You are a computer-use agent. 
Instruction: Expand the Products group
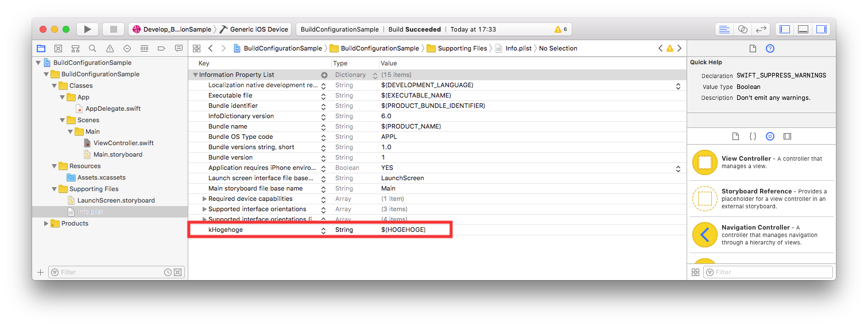click(x=46, y=223)
